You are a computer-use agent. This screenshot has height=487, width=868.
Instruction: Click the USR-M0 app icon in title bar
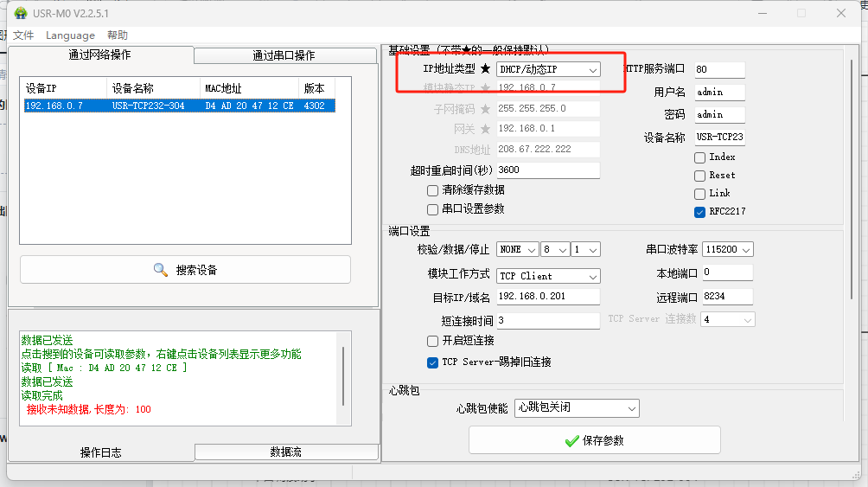point(21,13)
